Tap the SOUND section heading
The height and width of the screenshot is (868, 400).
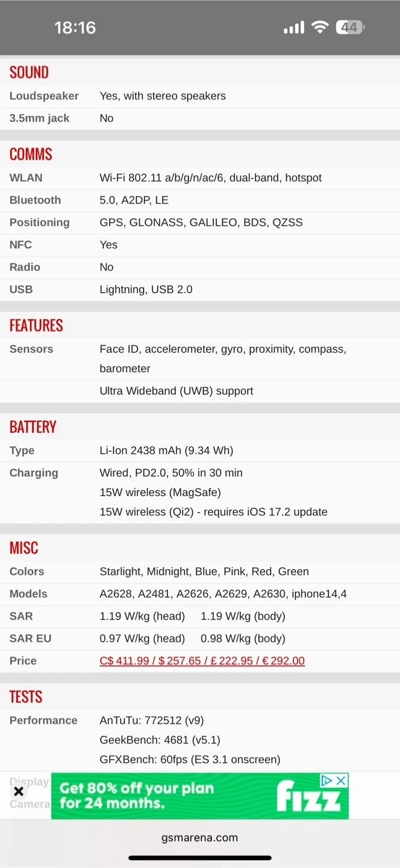pyautogui.click(x=29, y=72)
